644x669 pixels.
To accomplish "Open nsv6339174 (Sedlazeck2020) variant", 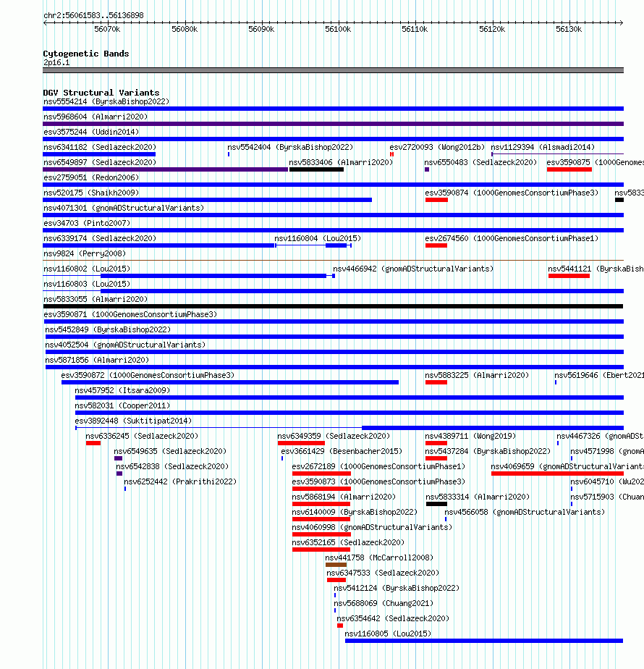I will click(x=100, y=238).
